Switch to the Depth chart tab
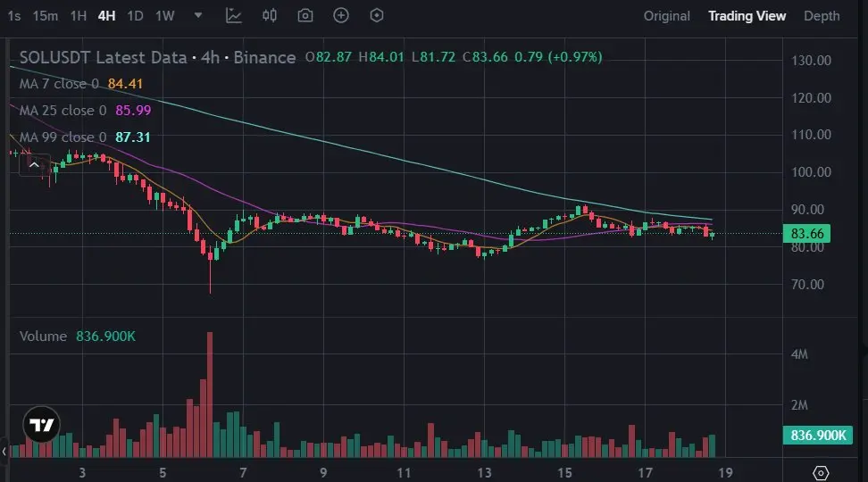The height and width of the screenshot is (482, 868). click(822, 16)
